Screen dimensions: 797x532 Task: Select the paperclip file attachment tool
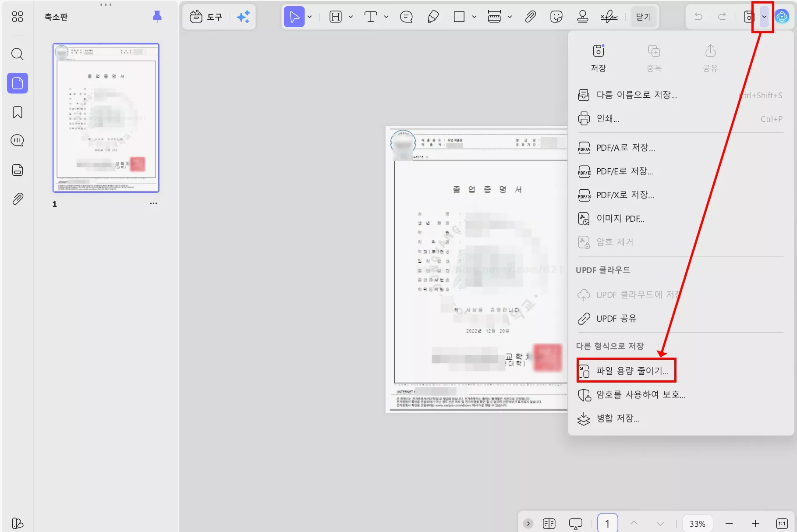point(530,17)
